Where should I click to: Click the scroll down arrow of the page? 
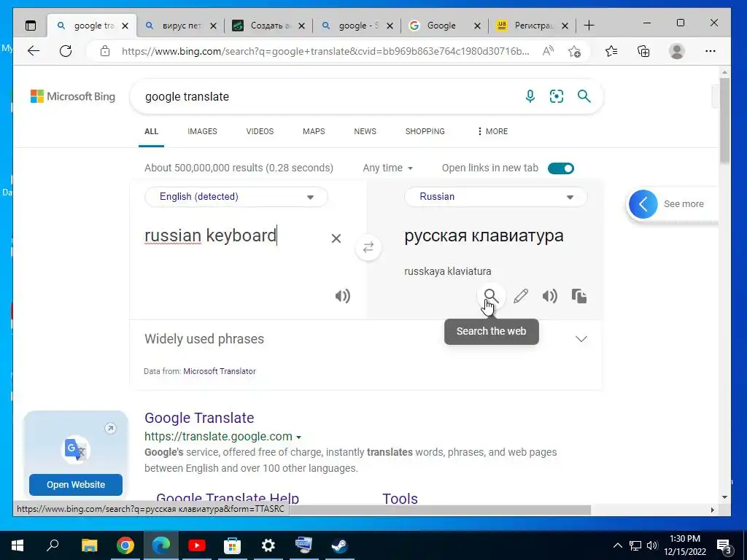pos(724,497)
